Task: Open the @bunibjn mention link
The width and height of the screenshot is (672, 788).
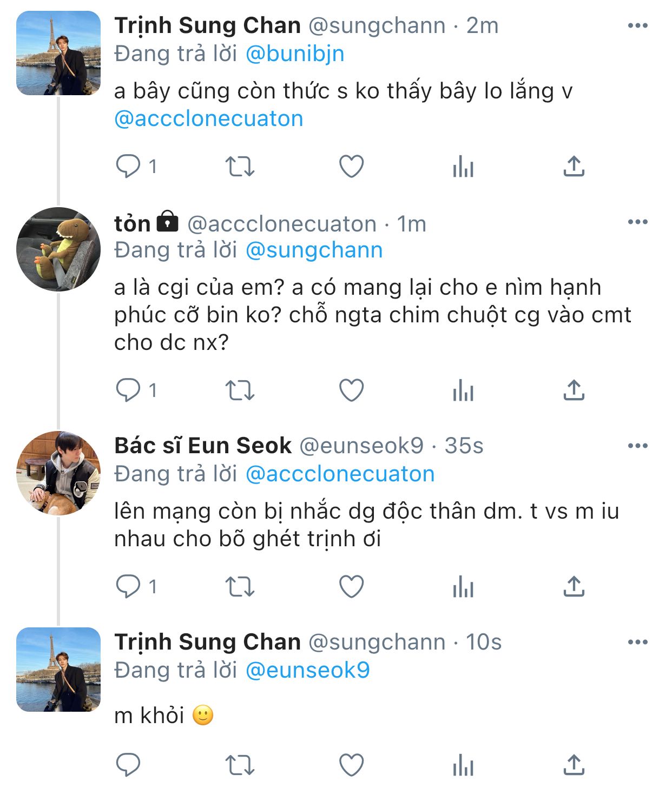Action: click(295, 54)
